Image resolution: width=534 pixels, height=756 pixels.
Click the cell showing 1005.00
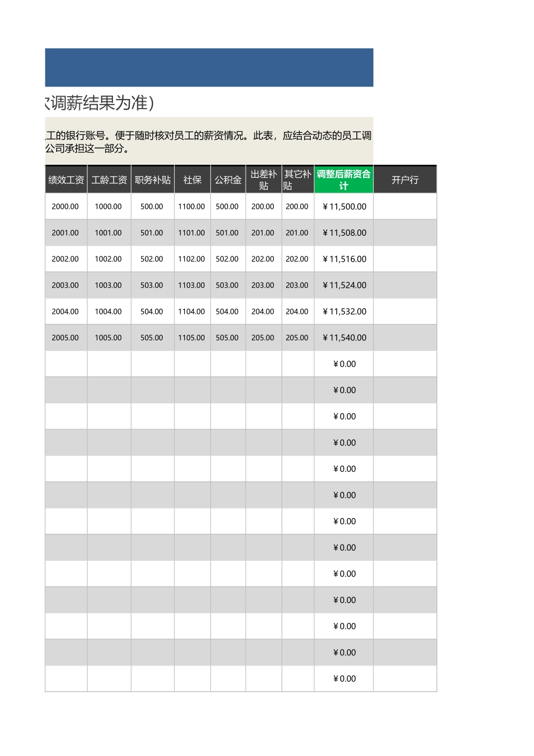click(x=109, y=337)
